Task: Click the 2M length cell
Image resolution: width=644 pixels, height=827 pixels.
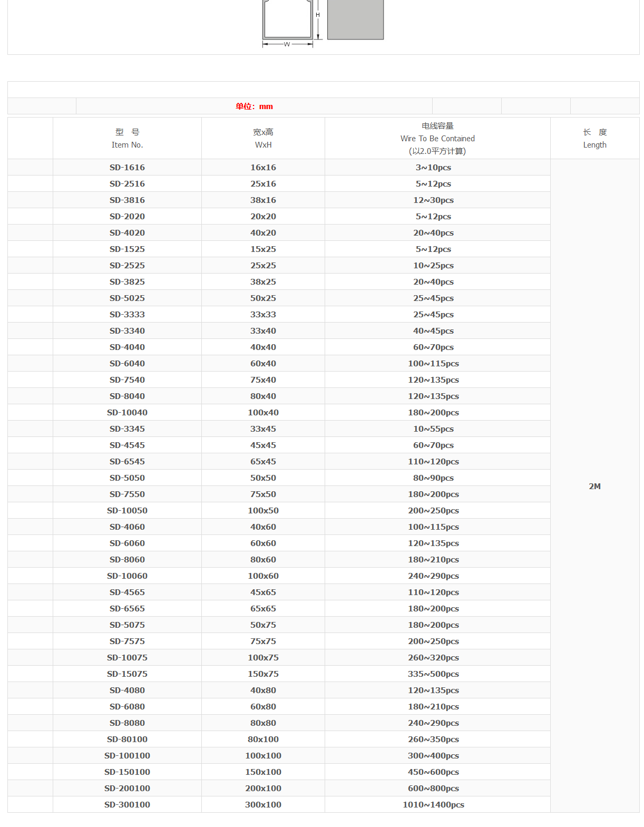Action: 594,487
